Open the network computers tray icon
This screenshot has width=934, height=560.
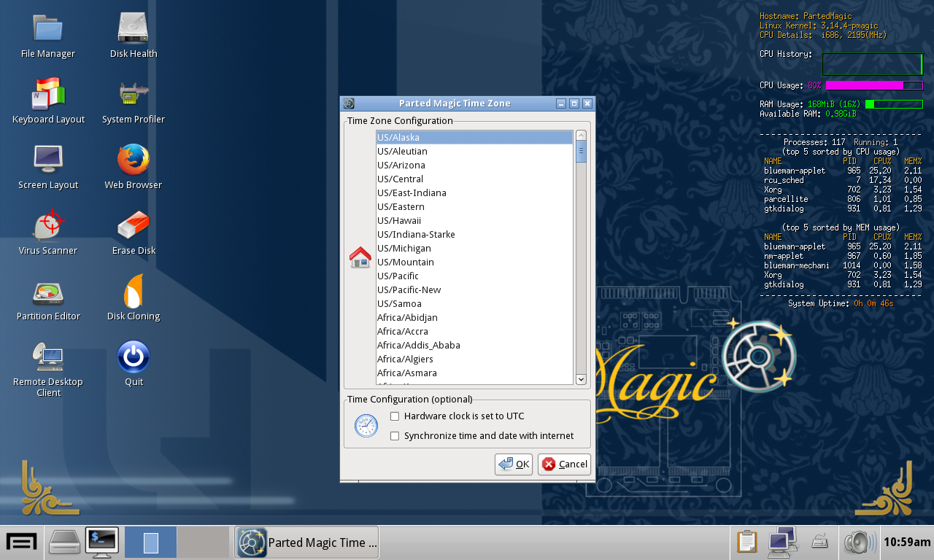click(782, 542)
